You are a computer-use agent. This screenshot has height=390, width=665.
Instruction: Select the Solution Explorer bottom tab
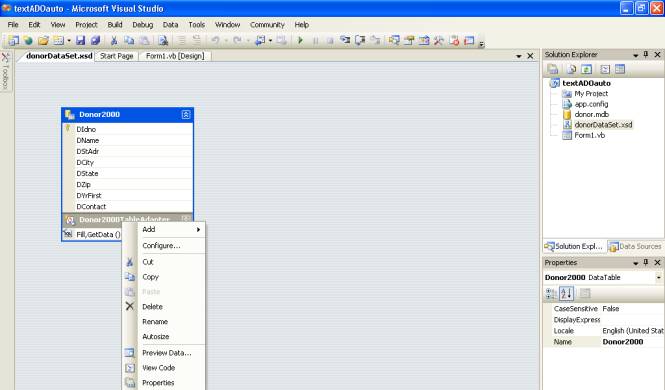pyautogui.click(x=574, y=246)
